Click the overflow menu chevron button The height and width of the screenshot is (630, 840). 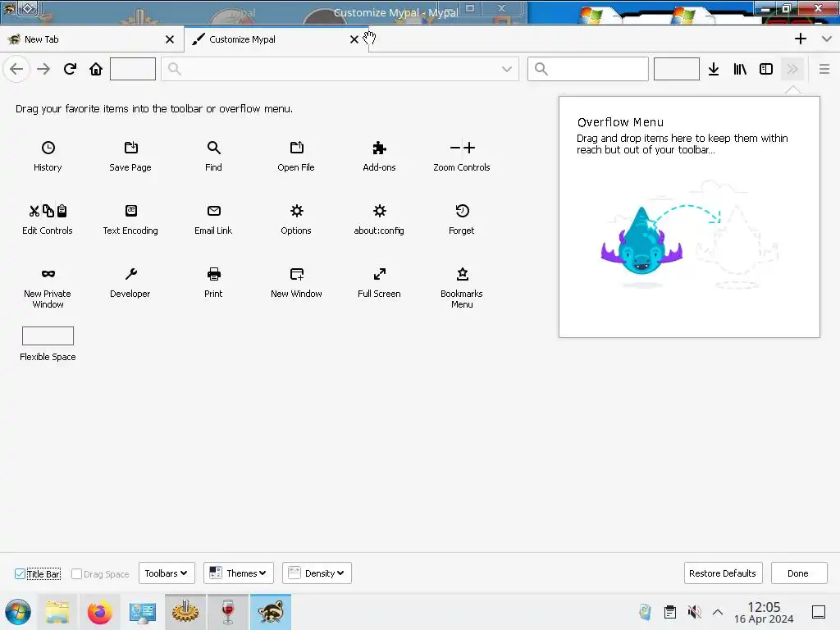792,69
